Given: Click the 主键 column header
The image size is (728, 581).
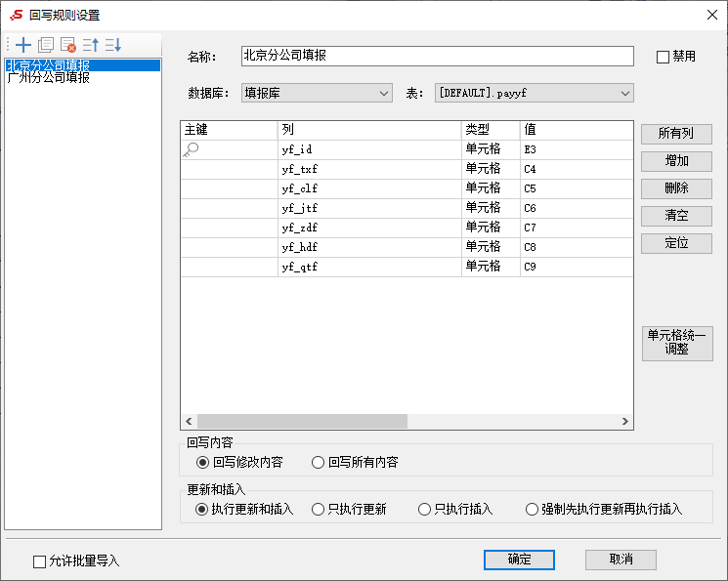Looking at the screenshot, I should pos(230,130).
